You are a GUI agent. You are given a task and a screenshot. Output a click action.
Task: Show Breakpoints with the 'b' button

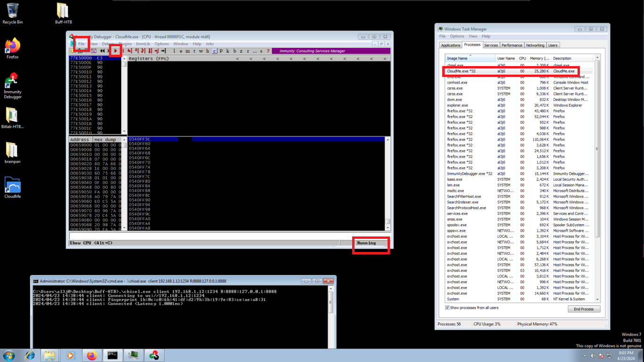235,51
